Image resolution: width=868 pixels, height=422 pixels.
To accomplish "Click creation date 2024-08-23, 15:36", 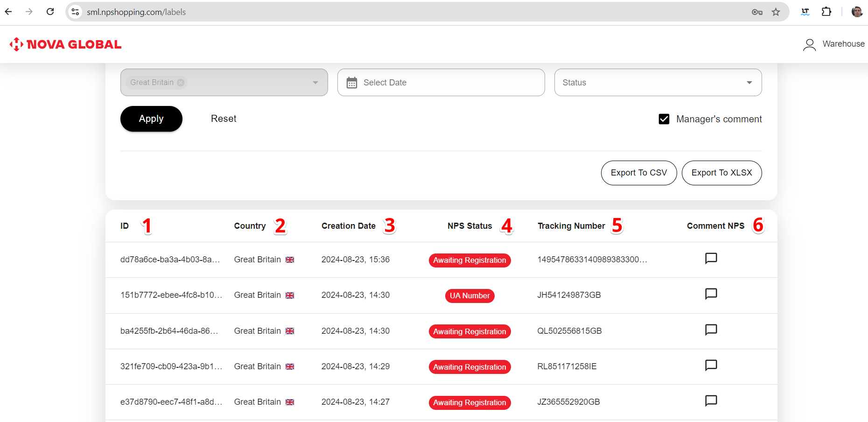I will tap(356, 260).
